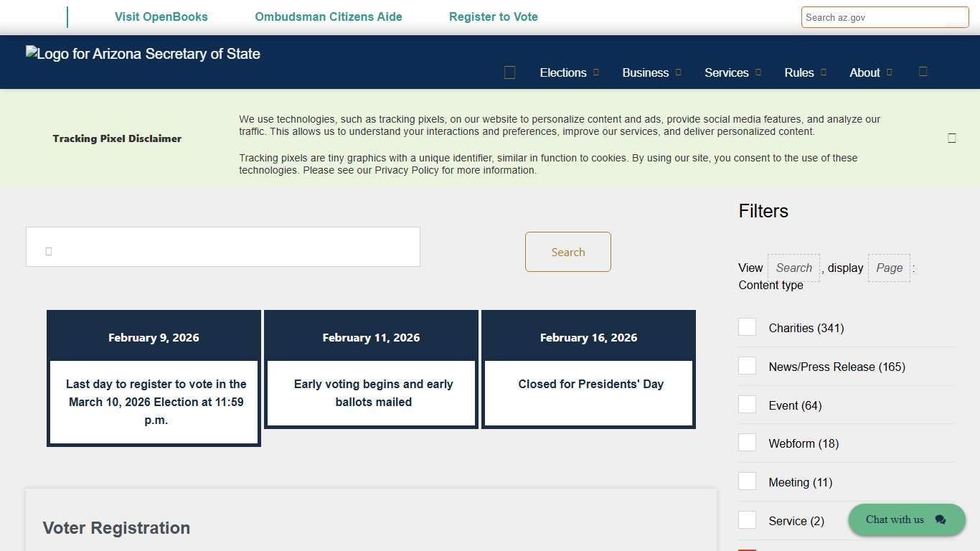Image resolution: width=980 pixels, height=551 pixels.
Task: Toggle the News/Press Release (165) checkbox
Action: pos(747,366)
